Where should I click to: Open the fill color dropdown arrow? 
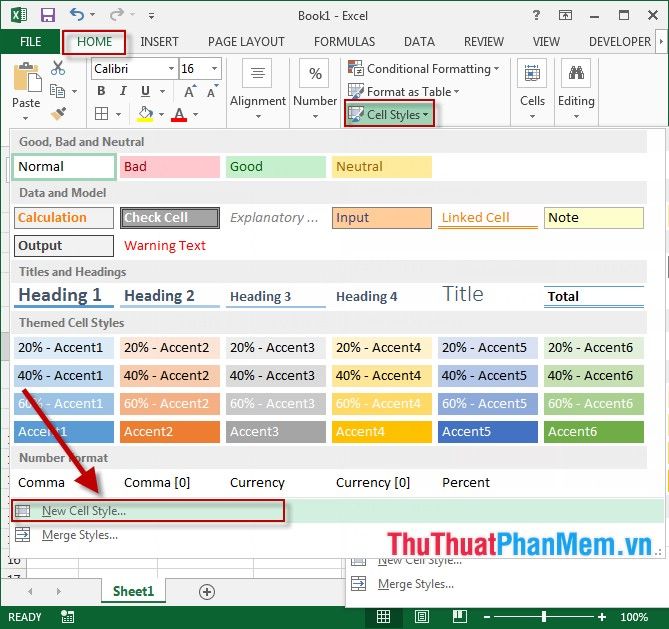161,114
